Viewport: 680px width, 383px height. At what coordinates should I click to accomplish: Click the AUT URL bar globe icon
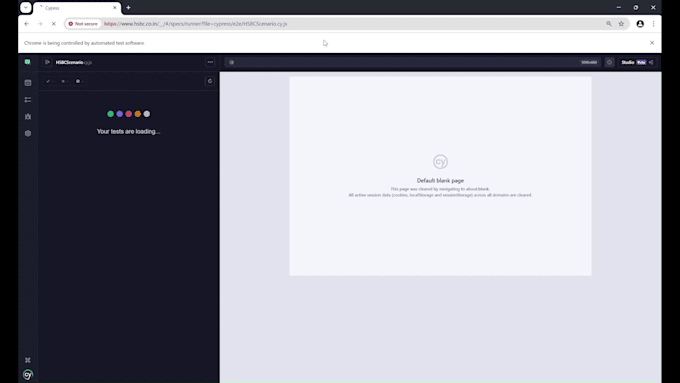pos(232,62)
